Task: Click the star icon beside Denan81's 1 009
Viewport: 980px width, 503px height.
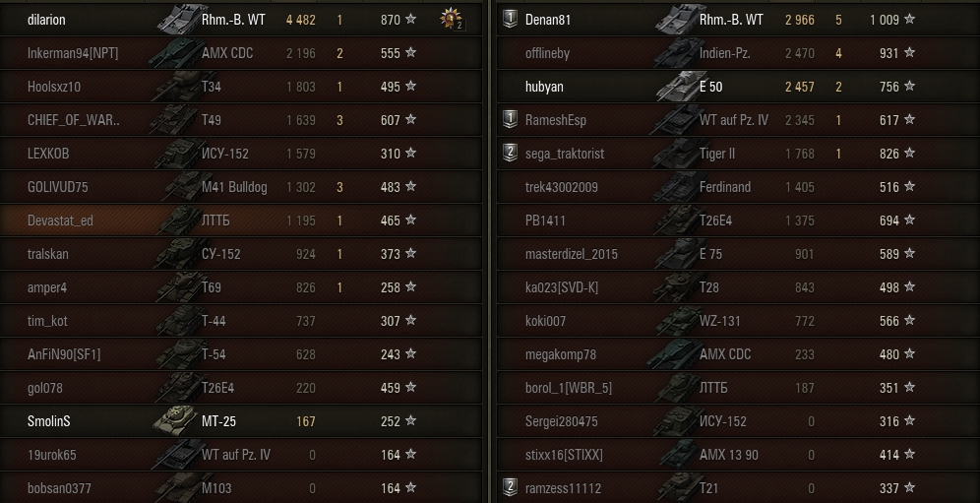Action: tap(910, 19)
